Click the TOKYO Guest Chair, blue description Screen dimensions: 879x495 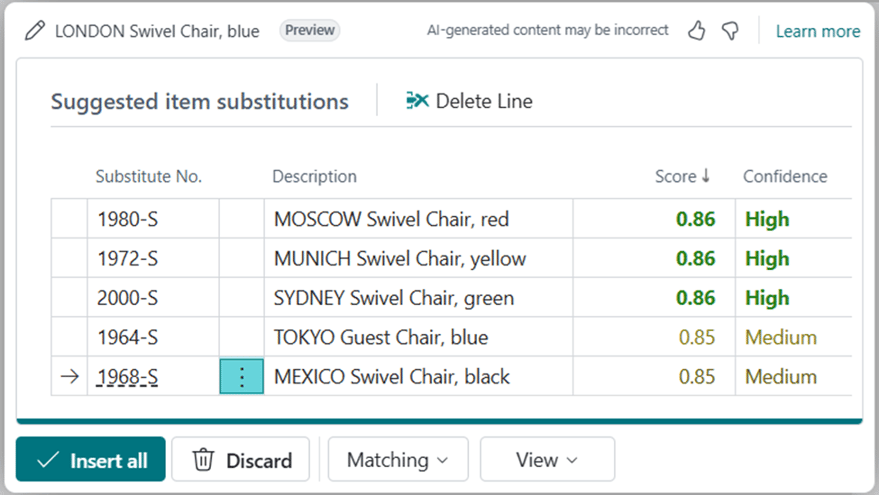click(381, 337)
